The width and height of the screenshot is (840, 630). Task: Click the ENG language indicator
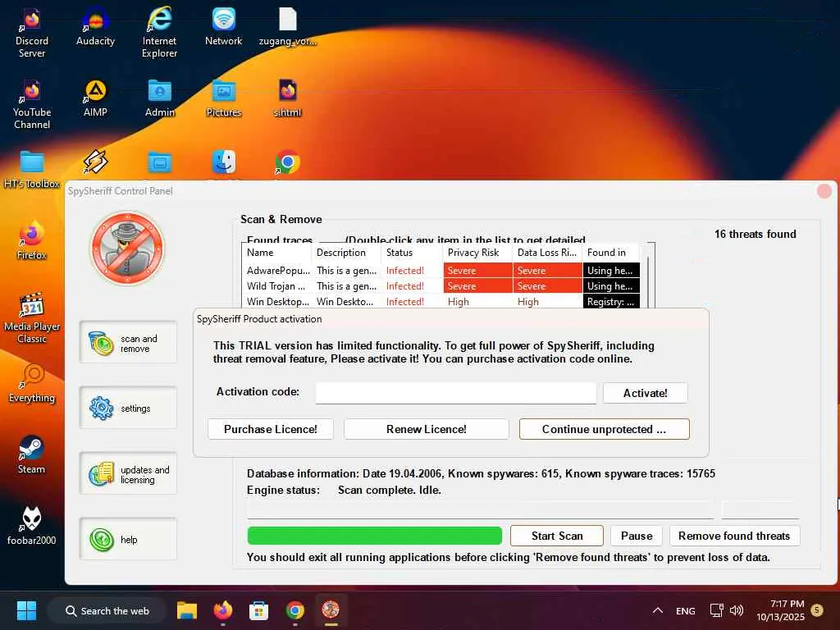685,610
